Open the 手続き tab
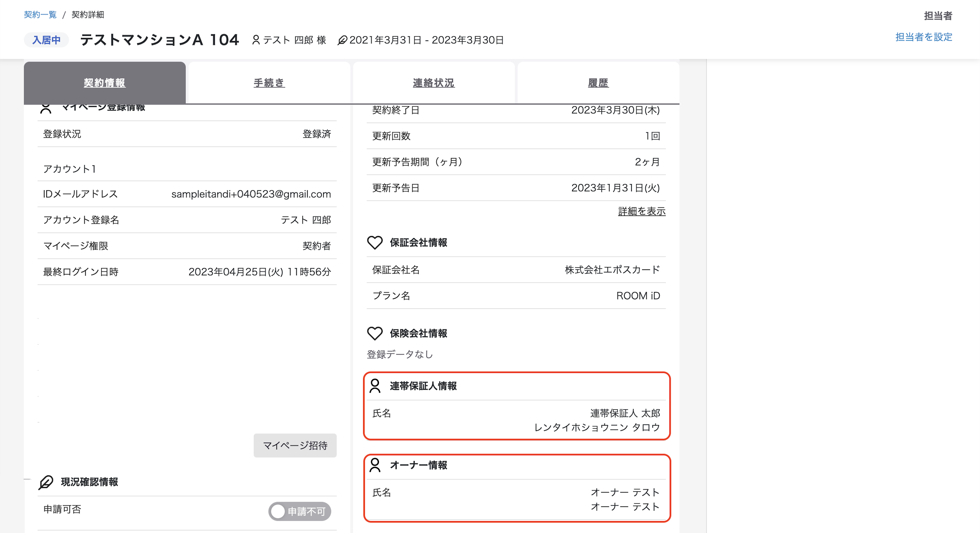This screenshot has height=533, width=980. click(269, 83)
